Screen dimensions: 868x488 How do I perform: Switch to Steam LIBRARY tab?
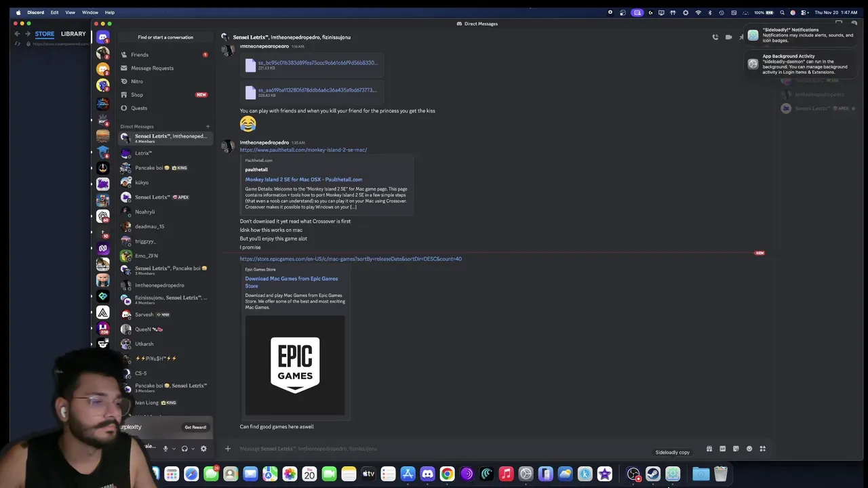click(73, 34)
